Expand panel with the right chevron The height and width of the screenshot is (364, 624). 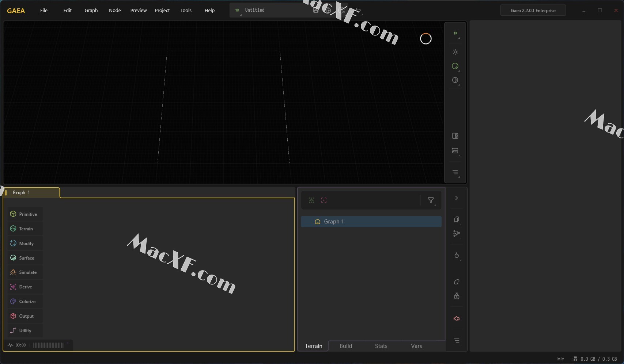click(x=457, y=198)
